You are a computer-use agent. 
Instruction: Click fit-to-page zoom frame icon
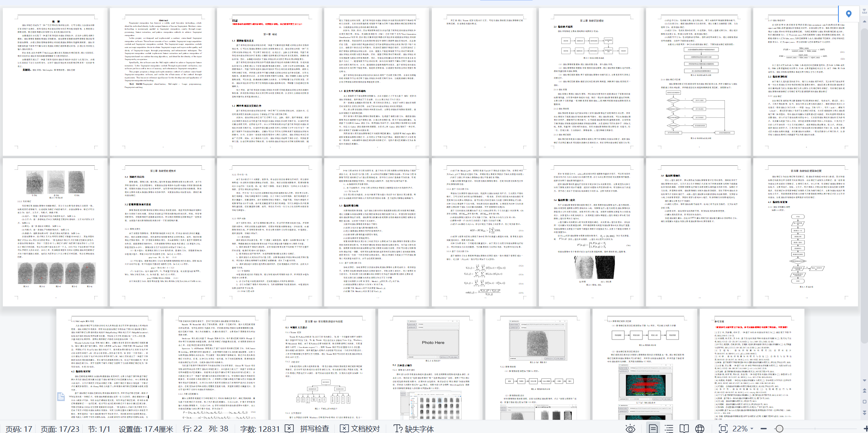(x=723, y=429)
